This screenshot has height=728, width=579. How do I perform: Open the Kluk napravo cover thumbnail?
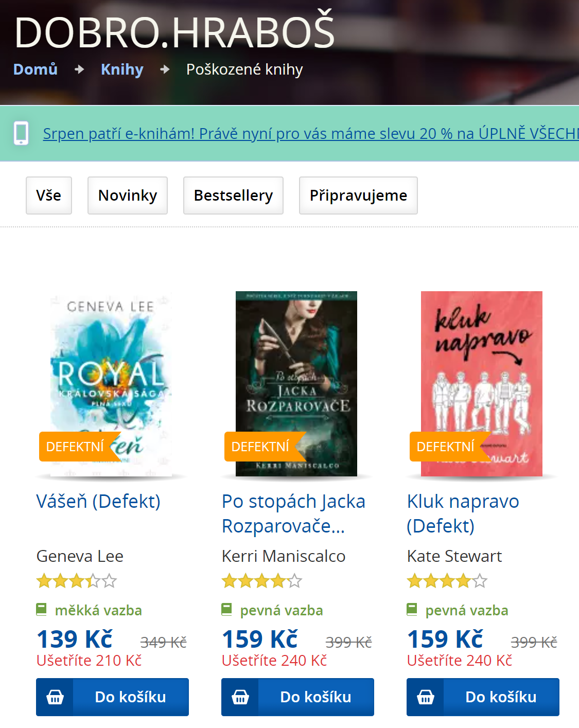tap(482, 384)
